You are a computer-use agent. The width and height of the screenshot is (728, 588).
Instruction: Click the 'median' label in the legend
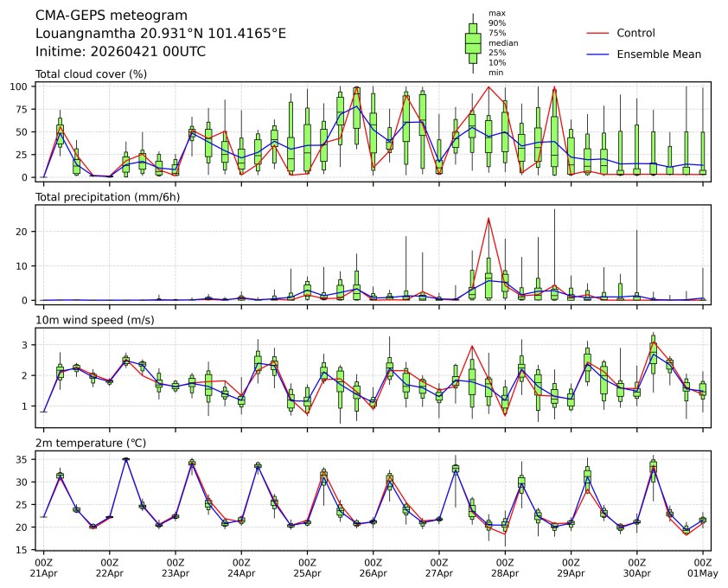(x=501, y=42)
